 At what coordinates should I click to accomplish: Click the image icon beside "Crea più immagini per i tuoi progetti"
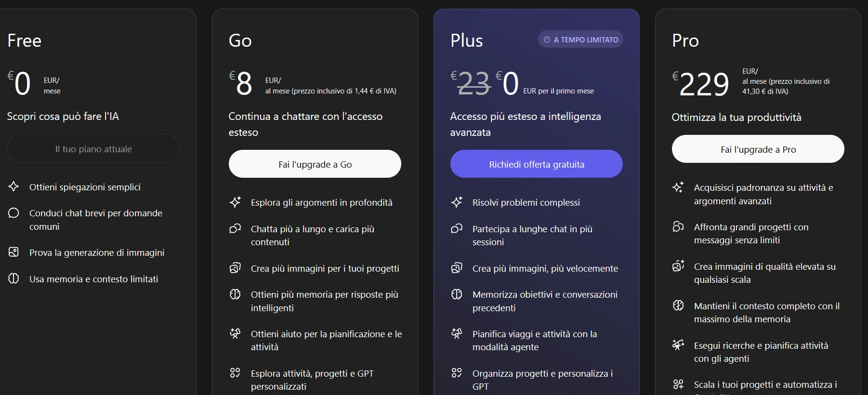point(236,268)
